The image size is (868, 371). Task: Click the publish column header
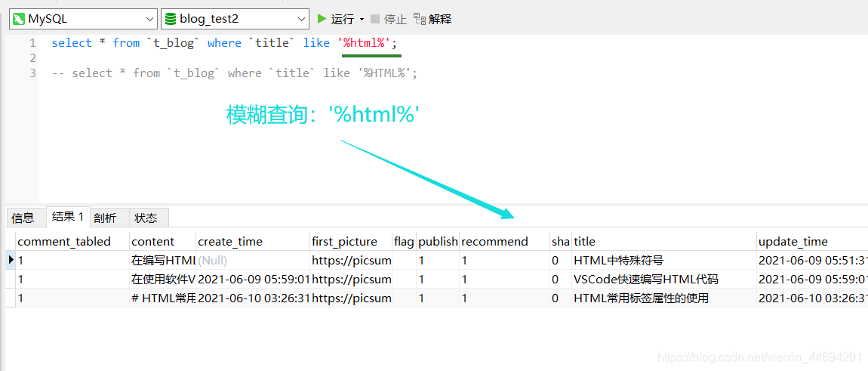pyautogui.click(x=438, y=241)
